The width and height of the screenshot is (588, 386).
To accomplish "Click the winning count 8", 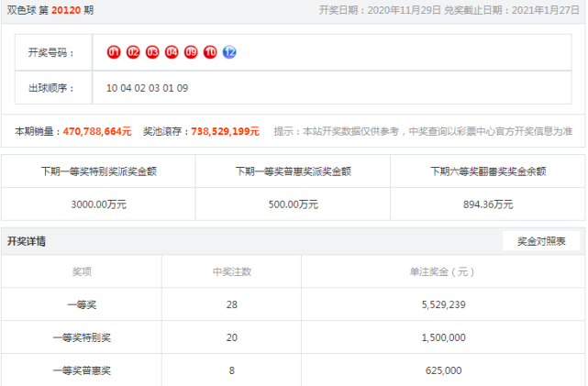I will pyautogui.click(x=232, y=370).
